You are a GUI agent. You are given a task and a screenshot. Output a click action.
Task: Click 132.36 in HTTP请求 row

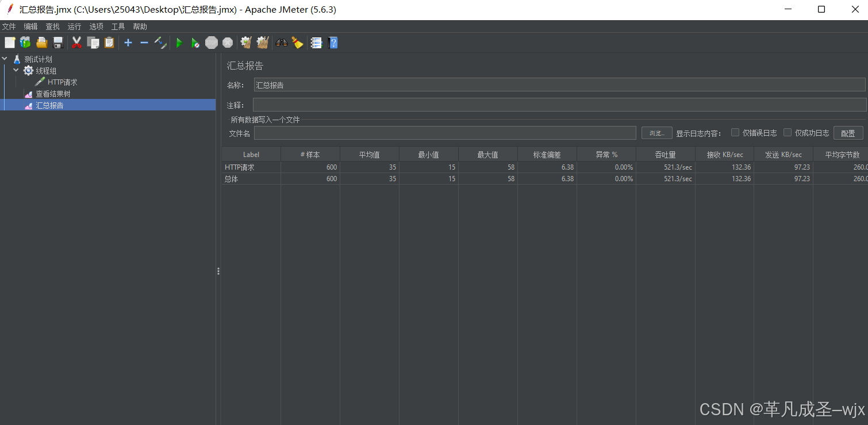pyautogui.click(x=741, y=167)
